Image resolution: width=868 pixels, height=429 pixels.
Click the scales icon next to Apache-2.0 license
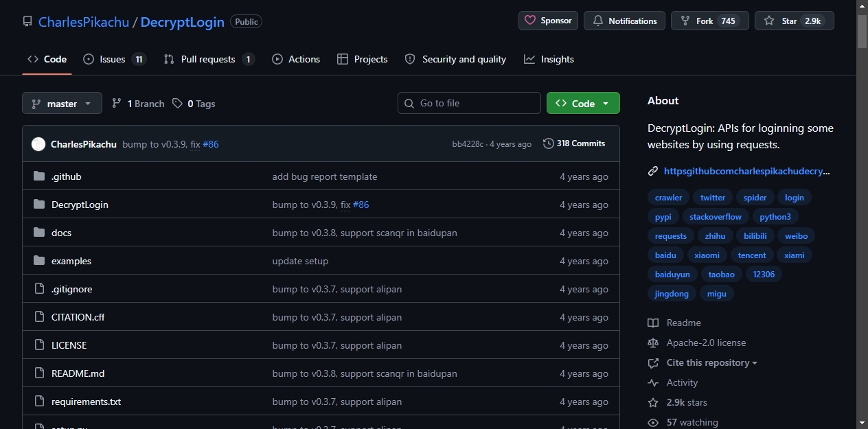coord(653,343)
